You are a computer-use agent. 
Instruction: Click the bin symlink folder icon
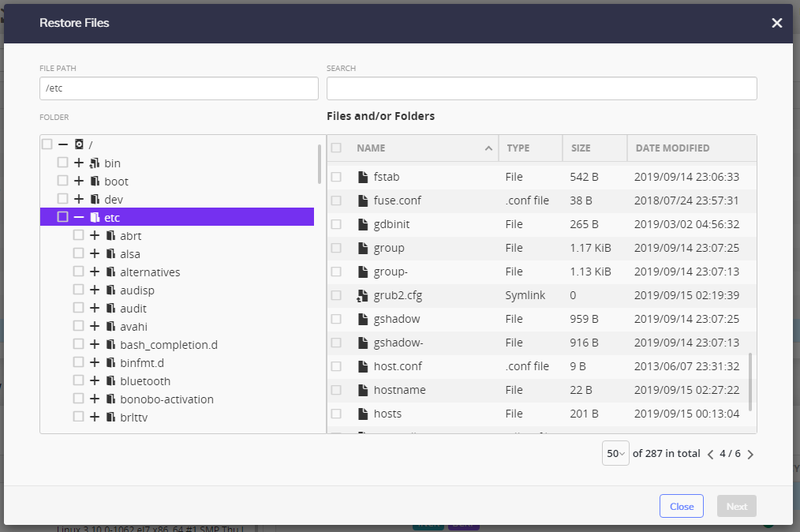(x=94, y=163)
